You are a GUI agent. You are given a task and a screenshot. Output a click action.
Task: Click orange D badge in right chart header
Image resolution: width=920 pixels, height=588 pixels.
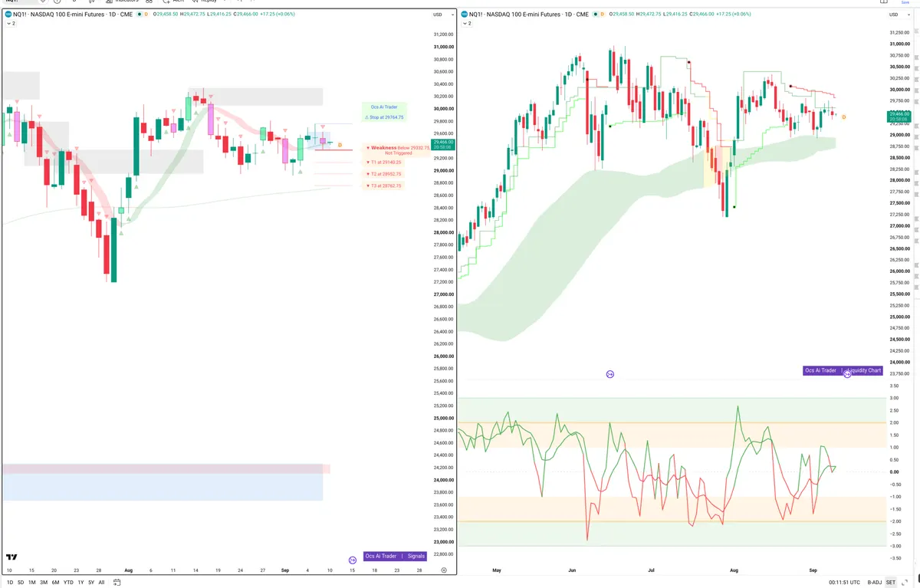(602, 15)
